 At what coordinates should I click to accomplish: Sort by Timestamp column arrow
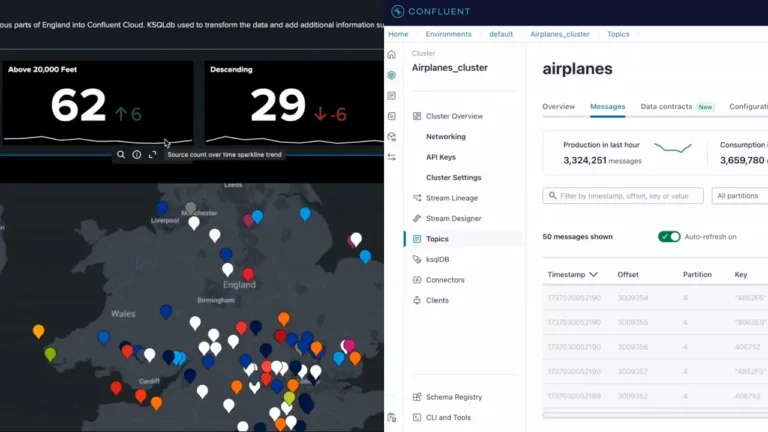593,274
